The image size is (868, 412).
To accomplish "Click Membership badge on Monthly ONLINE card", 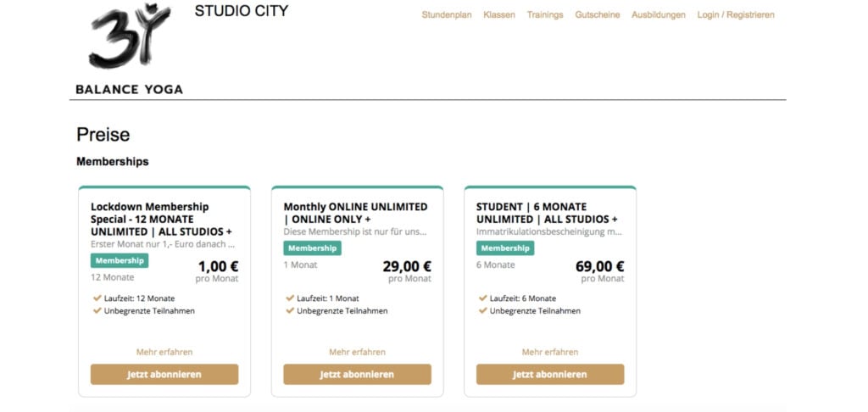I will click(312, 248).
